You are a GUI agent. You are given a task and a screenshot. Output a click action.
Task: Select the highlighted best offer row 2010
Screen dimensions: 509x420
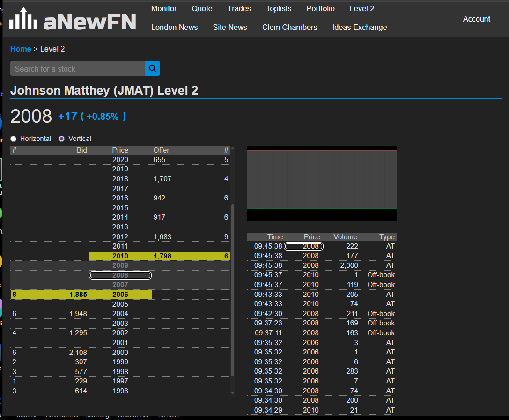pyautogui.click(x=159, y=256)
